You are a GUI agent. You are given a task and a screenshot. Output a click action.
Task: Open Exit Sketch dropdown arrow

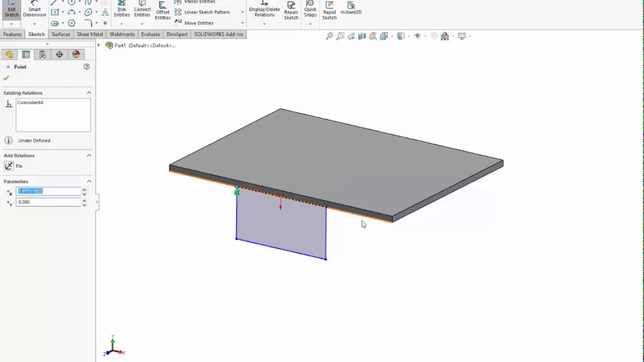11,24
